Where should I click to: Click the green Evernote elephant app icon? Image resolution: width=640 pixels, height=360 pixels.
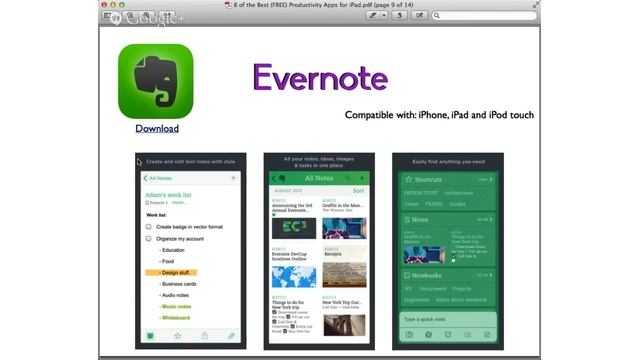(x=156, y=81)
